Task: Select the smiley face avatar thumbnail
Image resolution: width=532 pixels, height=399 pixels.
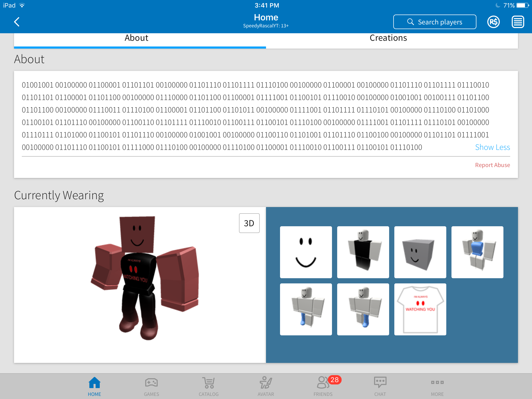Action: [306, 251]
